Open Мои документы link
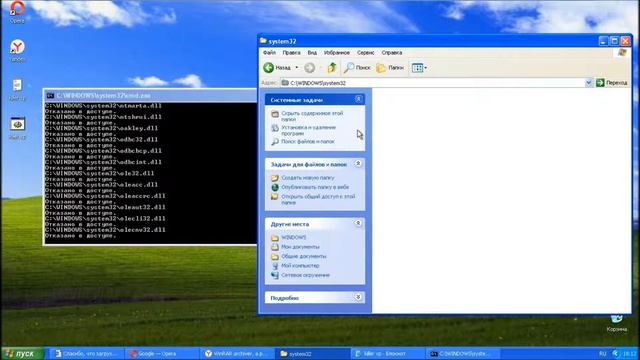This screenshot has width=640, height=360. pyautogui.click(x=300, y=247)
